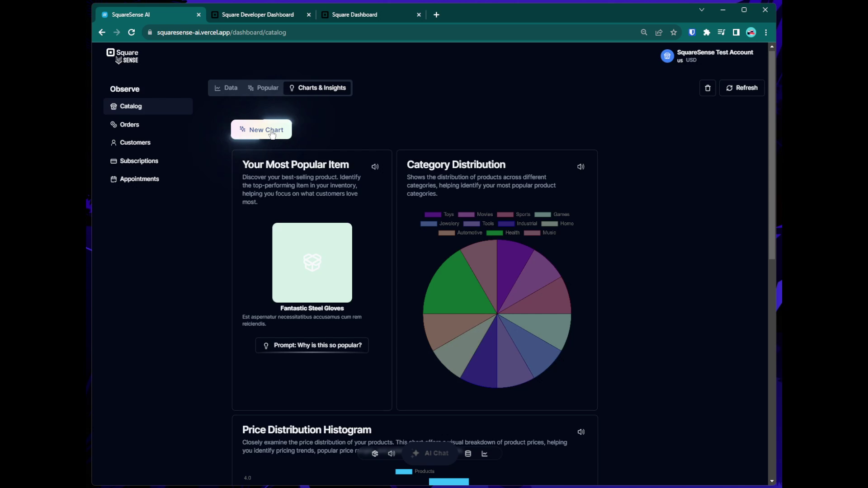Click speaker icon on Price Distribution Histogram
The width and height of the screenshot is (868, 488).
click(x=581, y=432)
